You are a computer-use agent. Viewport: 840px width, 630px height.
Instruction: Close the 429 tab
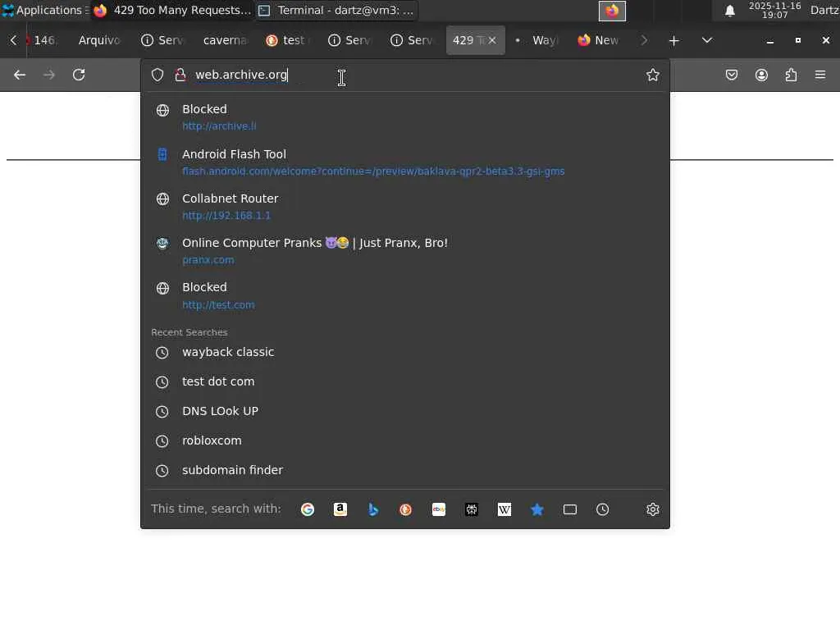pos(492,41)
